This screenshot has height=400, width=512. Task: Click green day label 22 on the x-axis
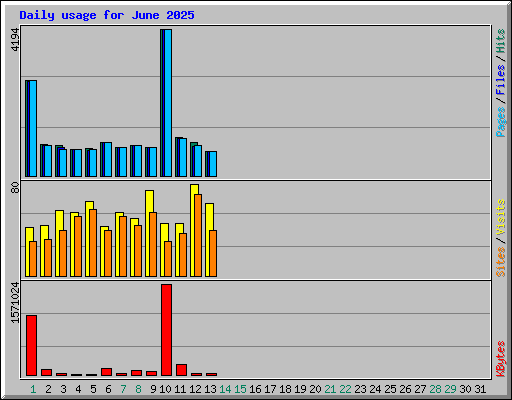pyautogui.click(x=345, y=389)
